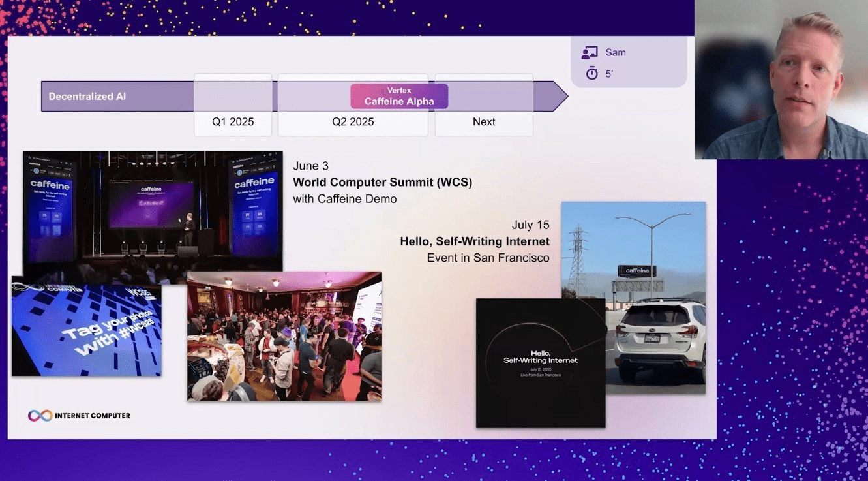This screenshot has height=481, width=868.
Task: Click 'World Computer Summit (WCS)' heading
Action: [x=382, y=182]
